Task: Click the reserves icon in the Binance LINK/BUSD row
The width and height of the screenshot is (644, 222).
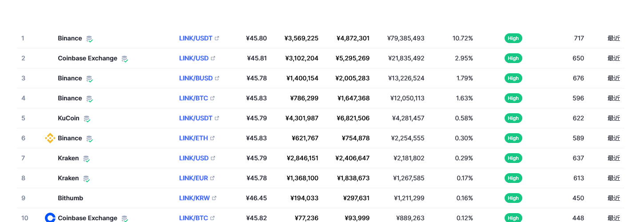Action: click(x=89, y=79)
